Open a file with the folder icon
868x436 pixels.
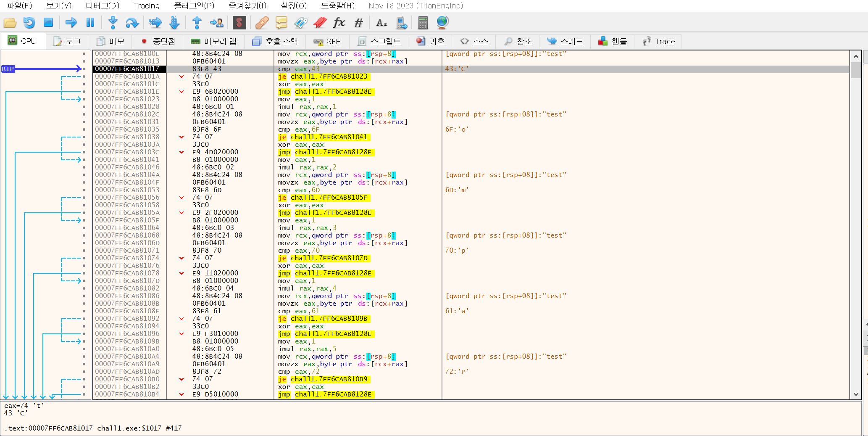click(10, 23)
